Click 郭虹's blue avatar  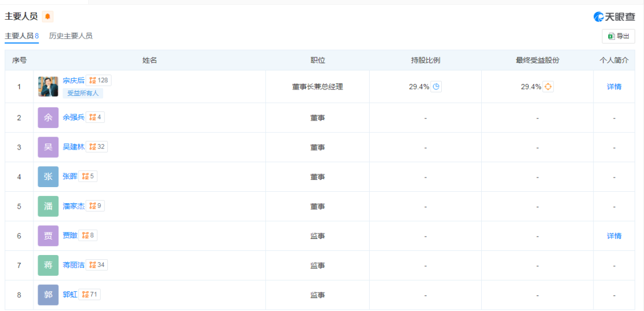click(x=48, y=295)
